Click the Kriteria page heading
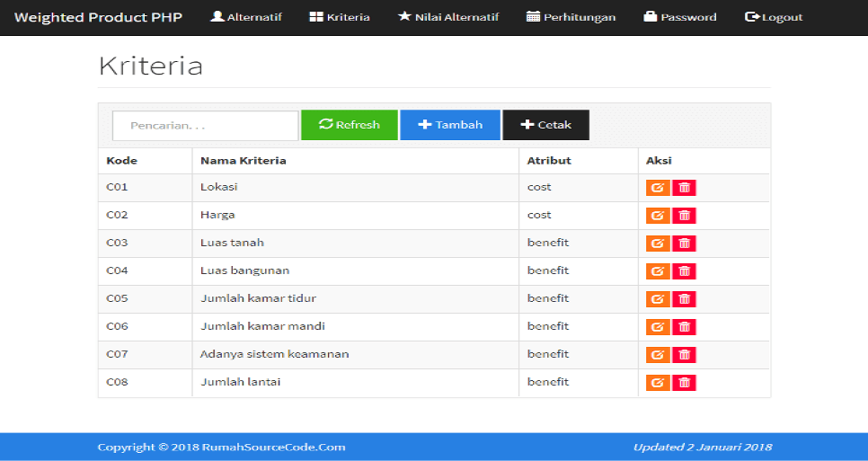 tap(151, 66)
